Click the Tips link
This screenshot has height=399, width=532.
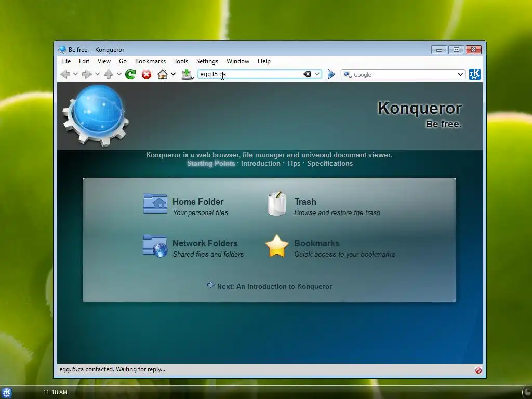pyautogui.click(x=294, y=164)
